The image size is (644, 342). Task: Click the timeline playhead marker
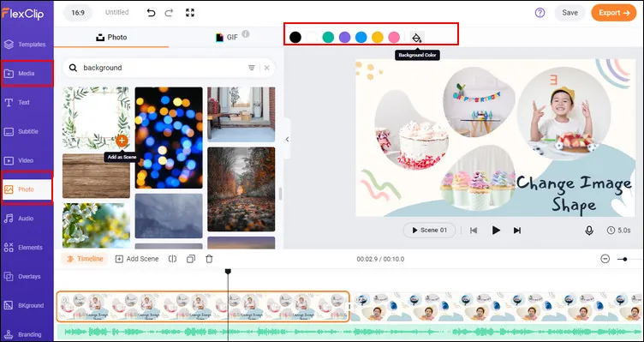tap(228, 272)
